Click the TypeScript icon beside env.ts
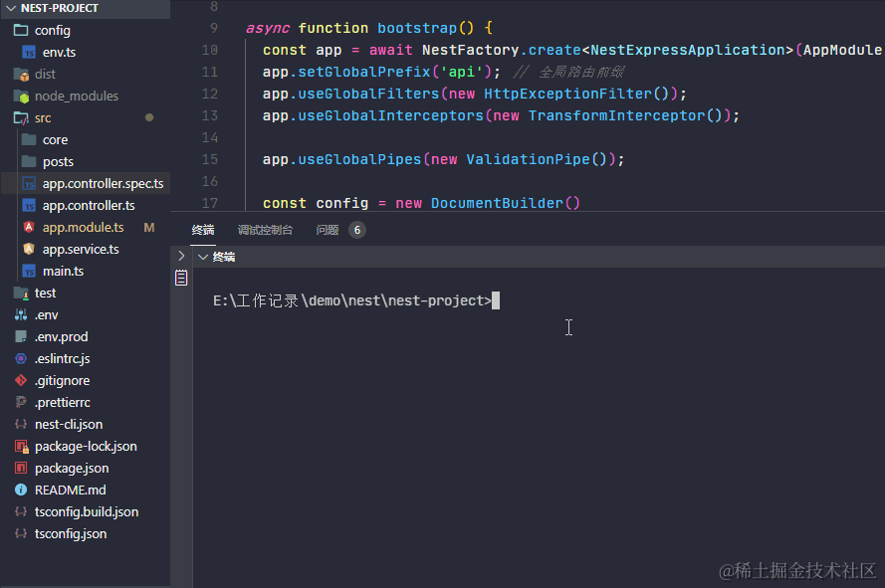This screenshot has height=588, width=885. 29,53
